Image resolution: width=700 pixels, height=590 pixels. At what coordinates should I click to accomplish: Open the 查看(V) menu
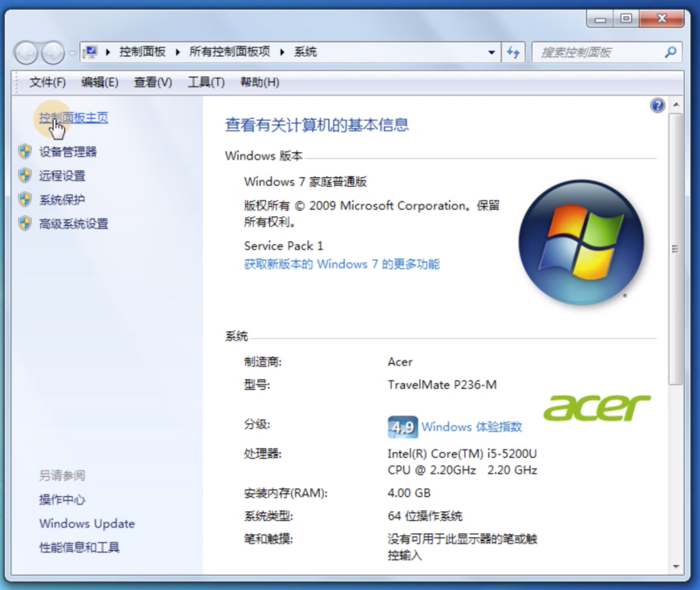152,82
